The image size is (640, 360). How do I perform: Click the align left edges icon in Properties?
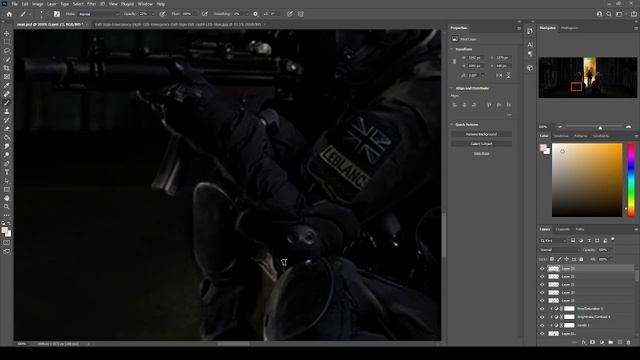coord(455,105)
